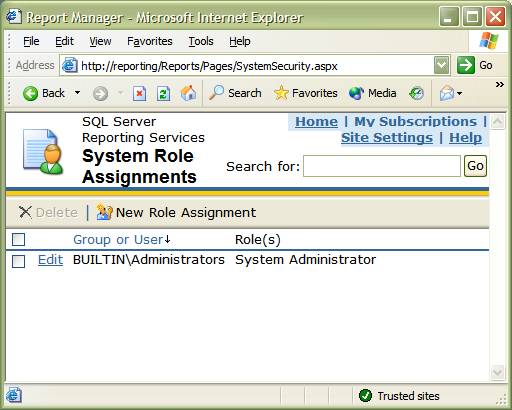Open the Site Settings link
This screenshot has height=410, width=512.
click(387, 137)
